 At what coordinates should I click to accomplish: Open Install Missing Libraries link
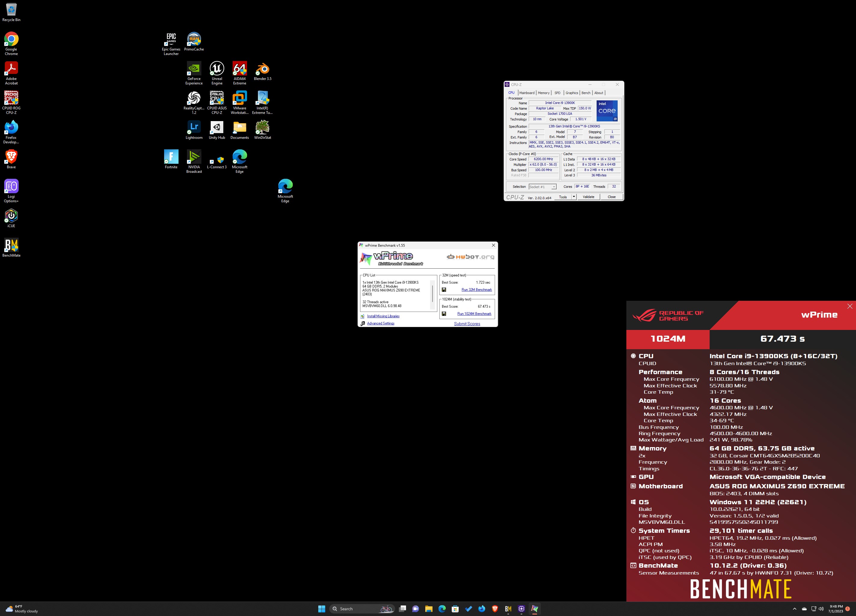pos(383,316)
